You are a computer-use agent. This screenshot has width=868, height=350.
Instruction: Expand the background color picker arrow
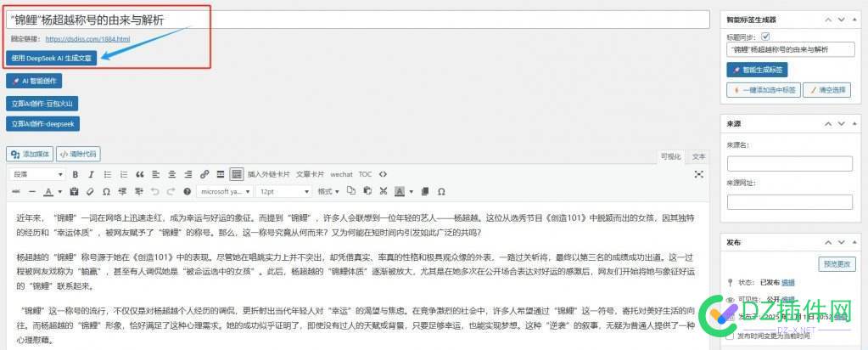click(x=412, y=191)
